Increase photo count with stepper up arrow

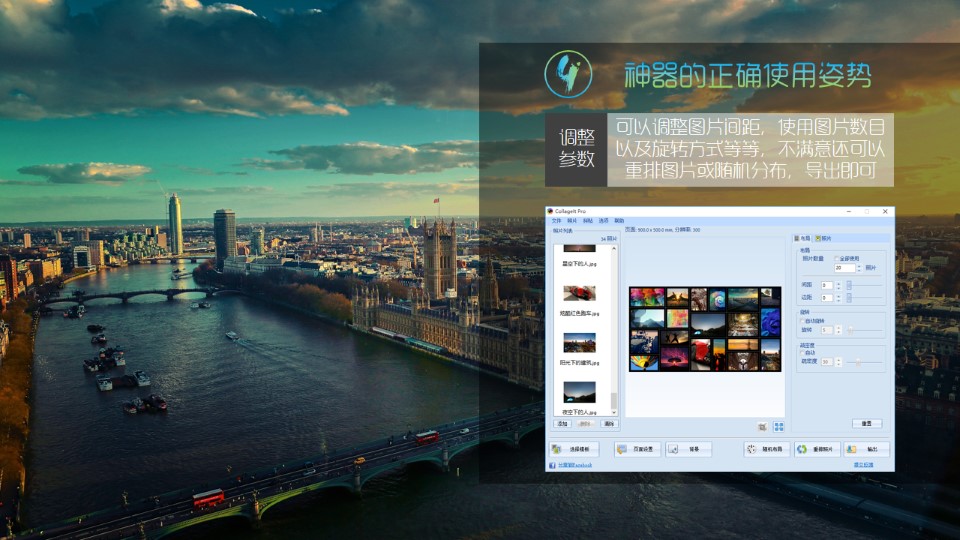pyautogui.click(x=860, y=265)
